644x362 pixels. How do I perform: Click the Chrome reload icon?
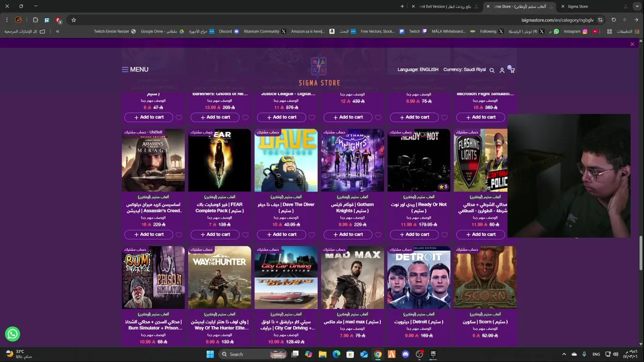614,20
